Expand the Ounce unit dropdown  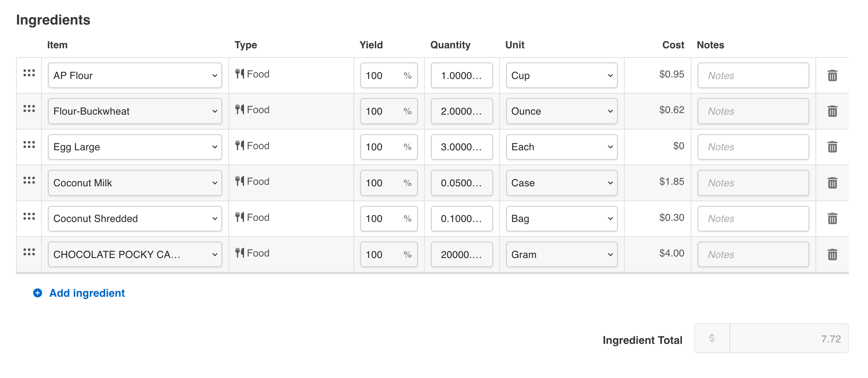pos(561,111)
